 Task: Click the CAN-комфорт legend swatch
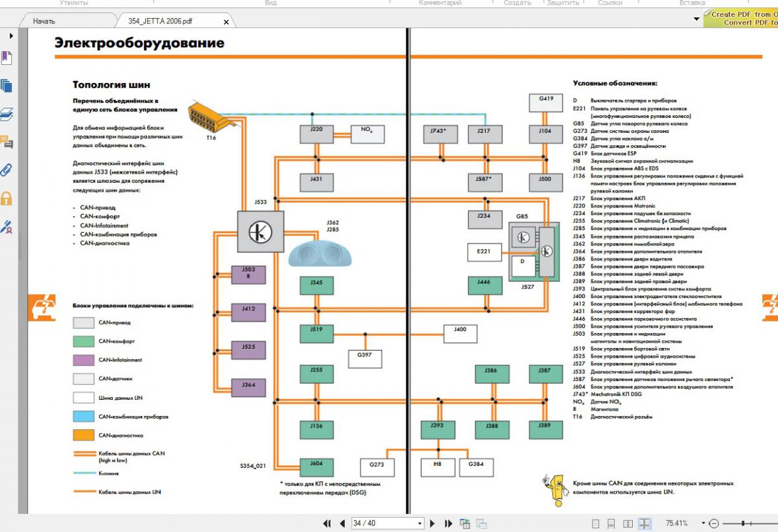[84, 341]
